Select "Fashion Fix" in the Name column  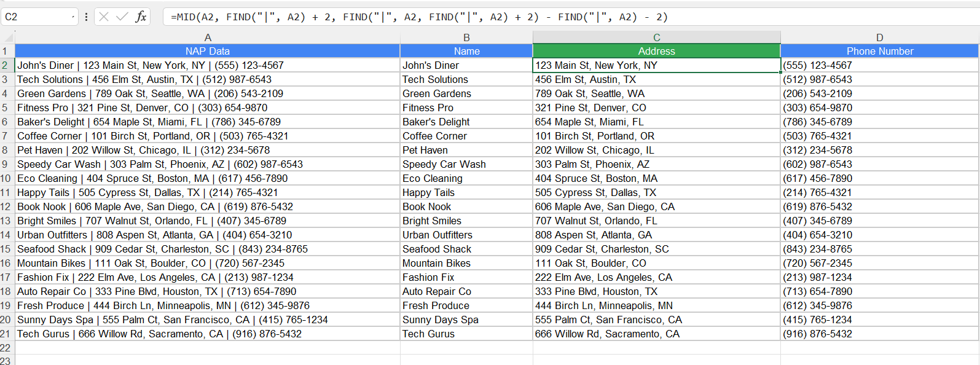[x=466, y=277]
